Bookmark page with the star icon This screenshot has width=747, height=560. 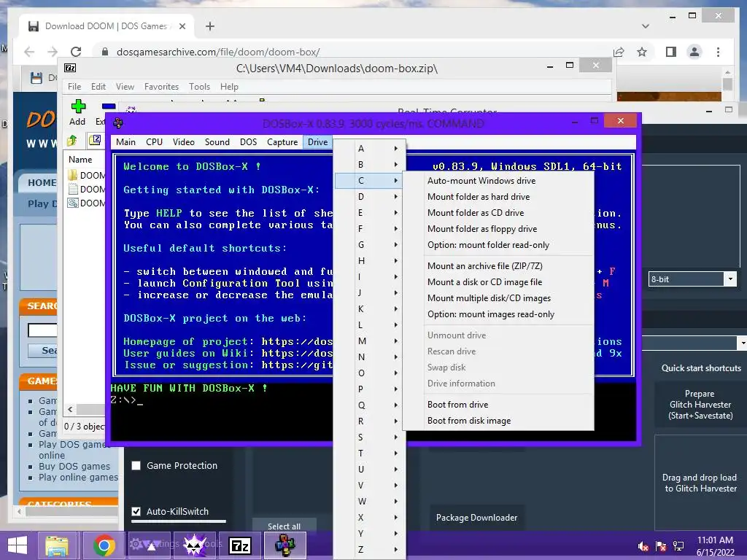(x=642, y=52)
